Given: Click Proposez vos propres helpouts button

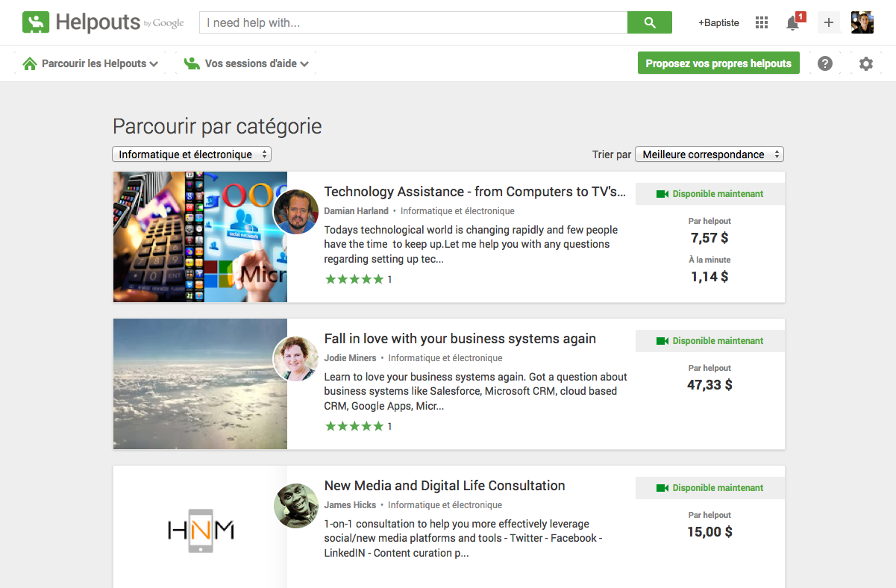Looking at the screenshot, I should pos(718,63).
